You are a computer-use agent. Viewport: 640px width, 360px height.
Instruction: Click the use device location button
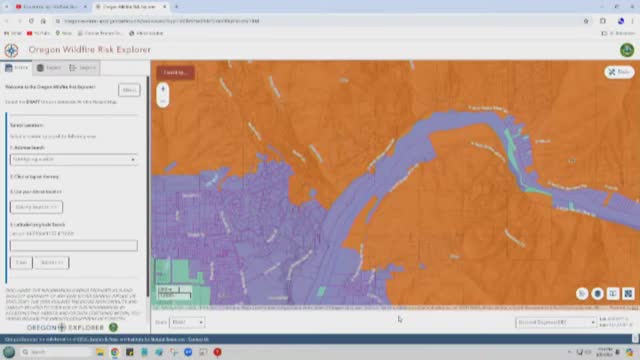36,207
